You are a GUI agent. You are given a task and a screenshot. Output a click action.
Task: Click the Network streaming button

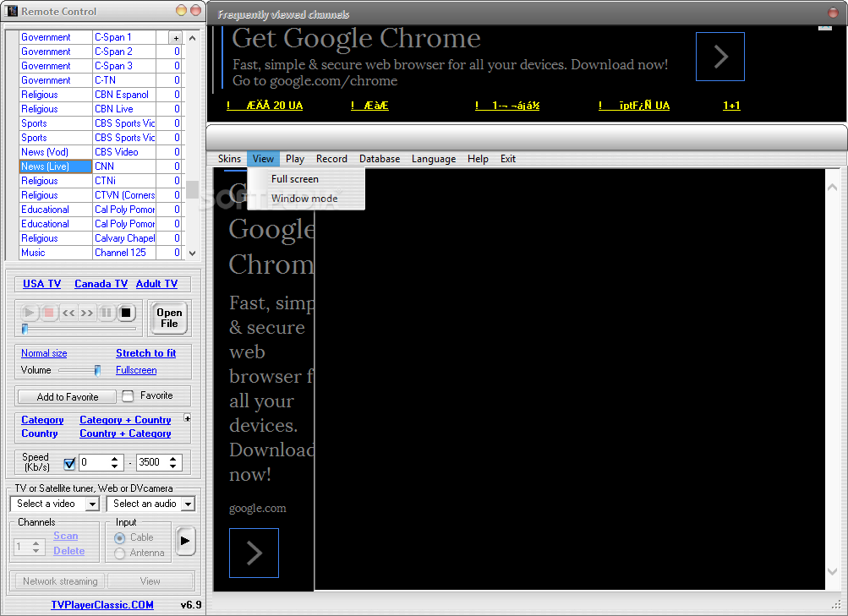(60, 581)
